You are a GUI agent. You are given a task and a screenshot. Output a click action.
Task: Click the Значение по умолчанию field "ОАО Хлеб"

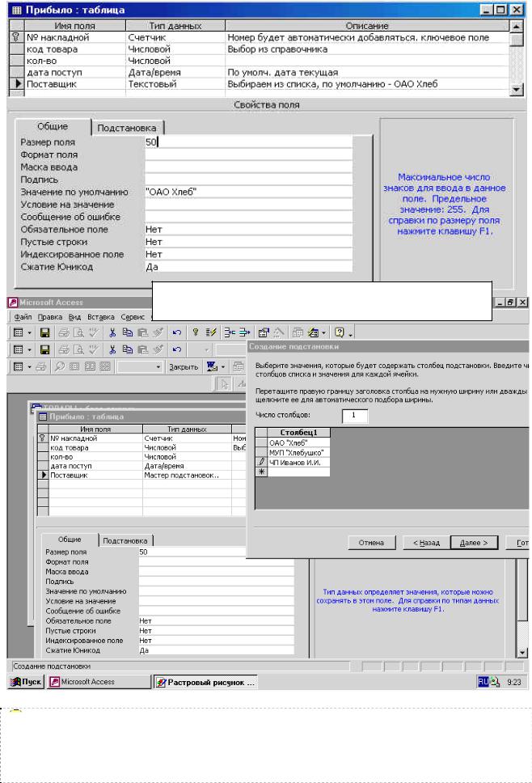pos(248,193)
